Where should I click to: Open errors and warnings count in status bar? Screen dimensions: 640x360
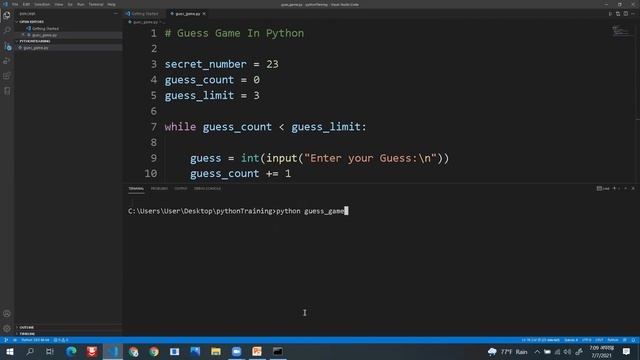(61, 340)
